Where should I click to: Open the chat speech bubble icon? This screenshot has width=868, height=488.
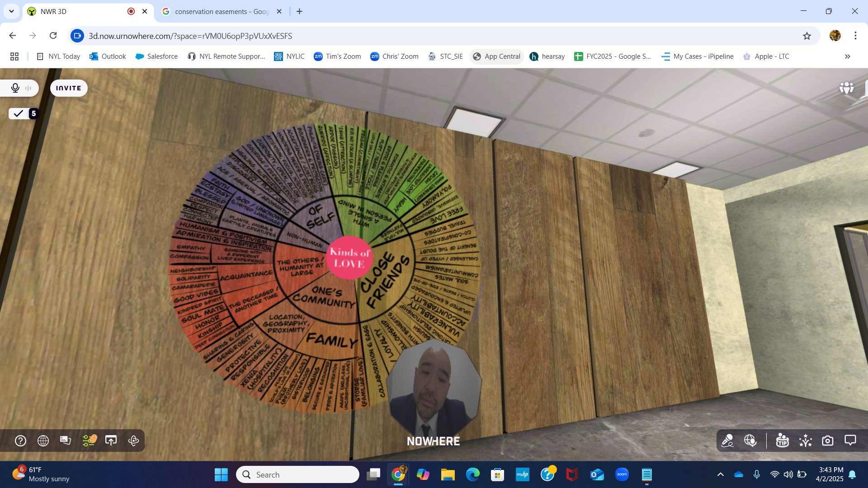click(x=850, y=441)
